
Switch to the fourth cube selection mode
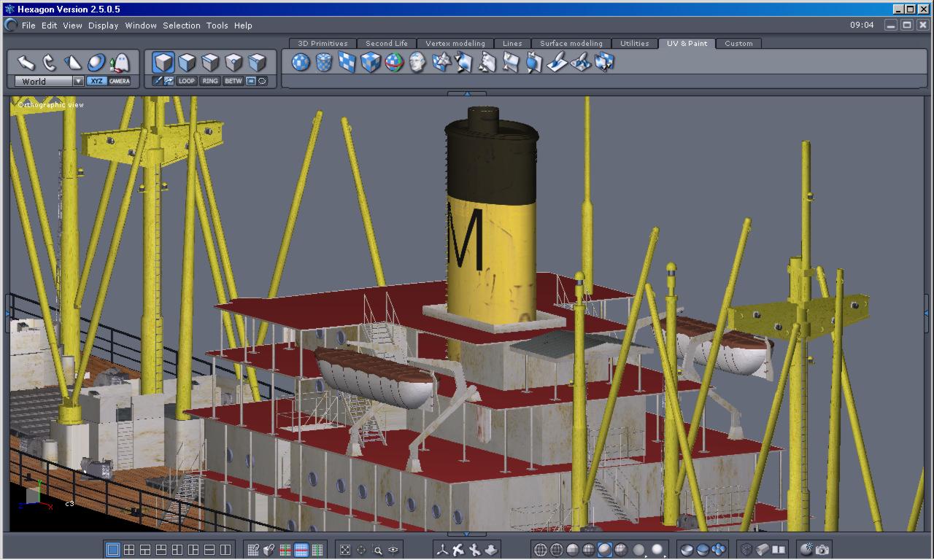pyautogui.click(x=234, y=62)
